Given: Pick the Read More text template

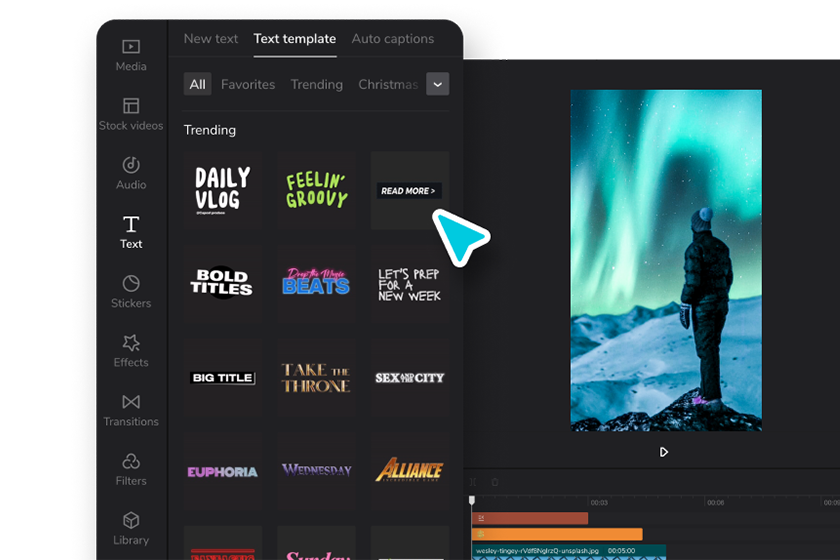Looking at the screenshot, I should coord(409,190).
